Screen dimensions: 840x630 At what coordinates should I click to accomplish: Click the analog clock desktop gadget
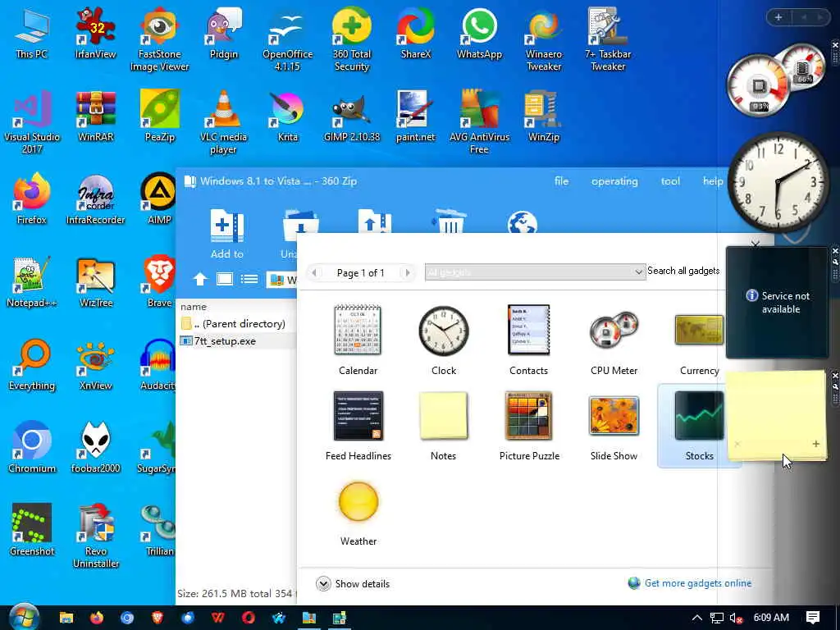[x=778, y=182]
